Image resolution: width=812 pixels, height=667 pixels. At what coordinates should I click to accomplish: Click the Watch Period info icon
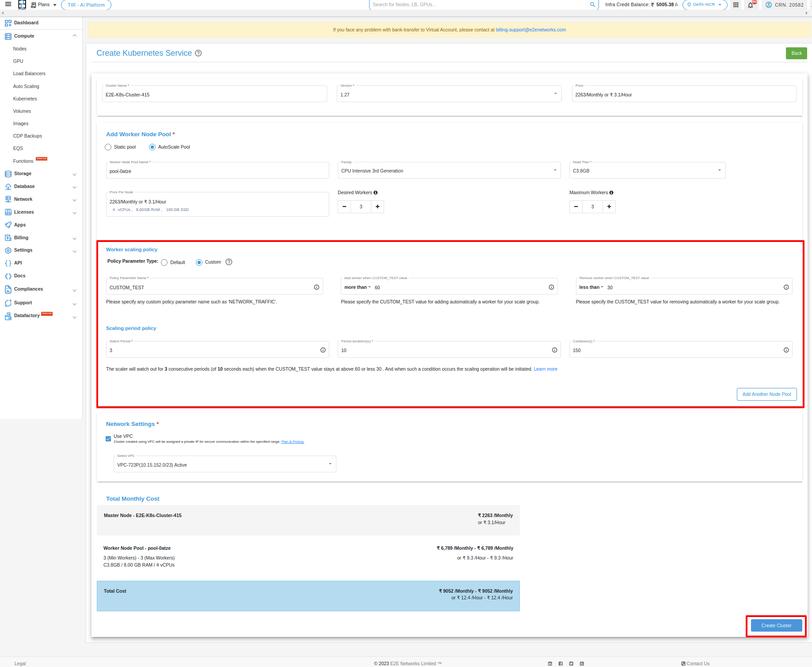coord(323,350)
